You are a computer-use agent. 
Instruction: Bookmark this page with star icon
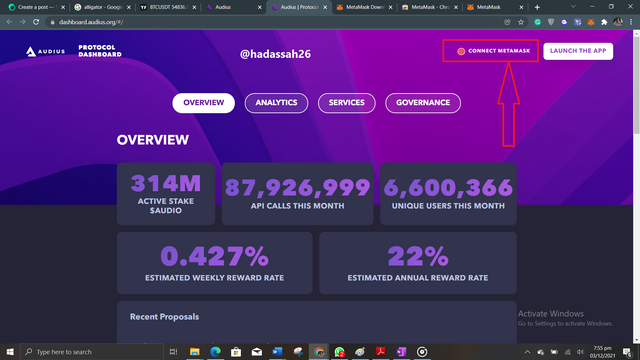(521, 22)
